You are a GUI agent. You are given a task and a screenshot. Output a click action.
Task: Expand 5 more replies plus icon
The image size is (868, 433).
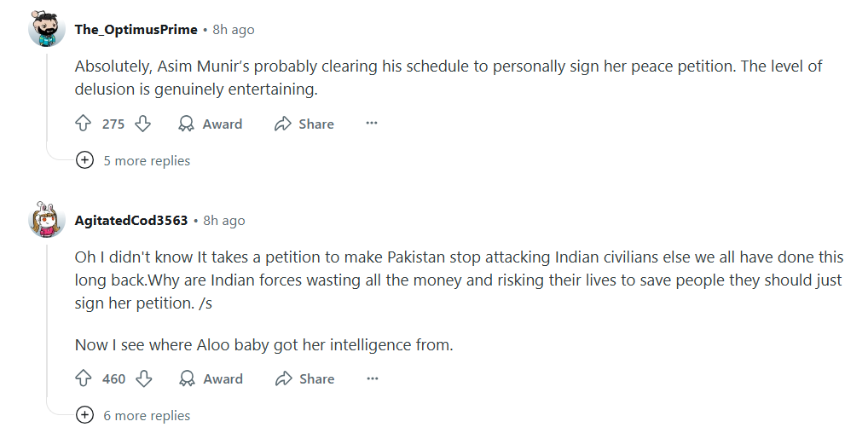84,160
